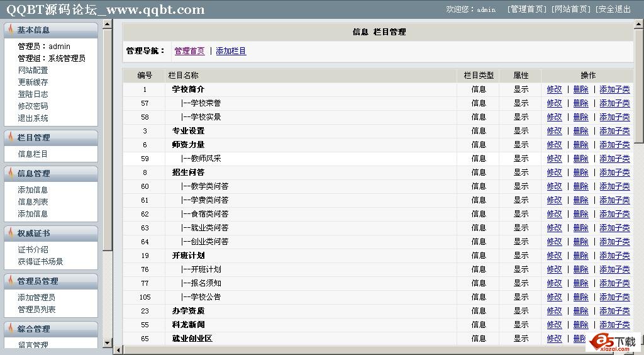Click 修改 for 教学类问答 row
The height and width of the screenshot is (355, 644).
(x=554, y=186)
